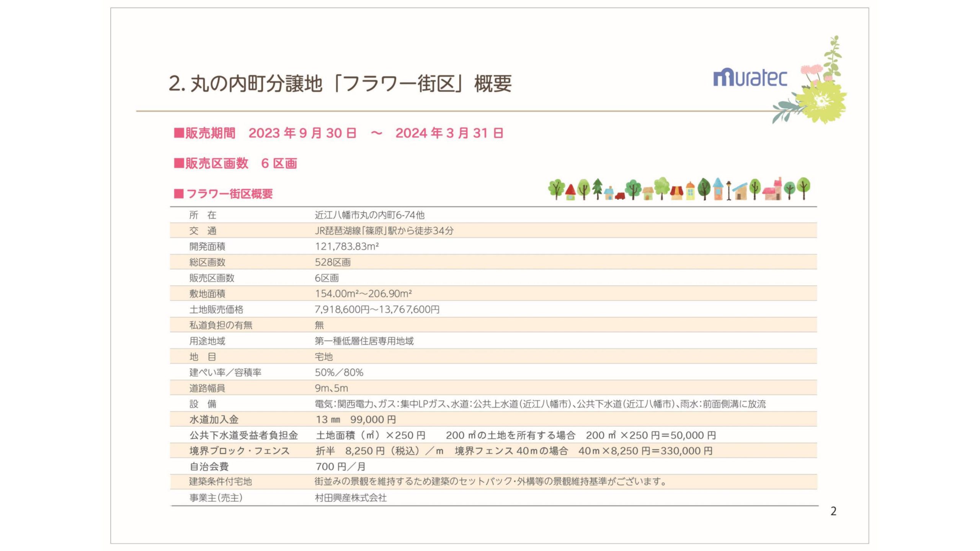Image resolution: width=980 pixels, height=551 pixels.
Task: Select the 販売期間 date range heading
Action: click(x=338, y=133)
